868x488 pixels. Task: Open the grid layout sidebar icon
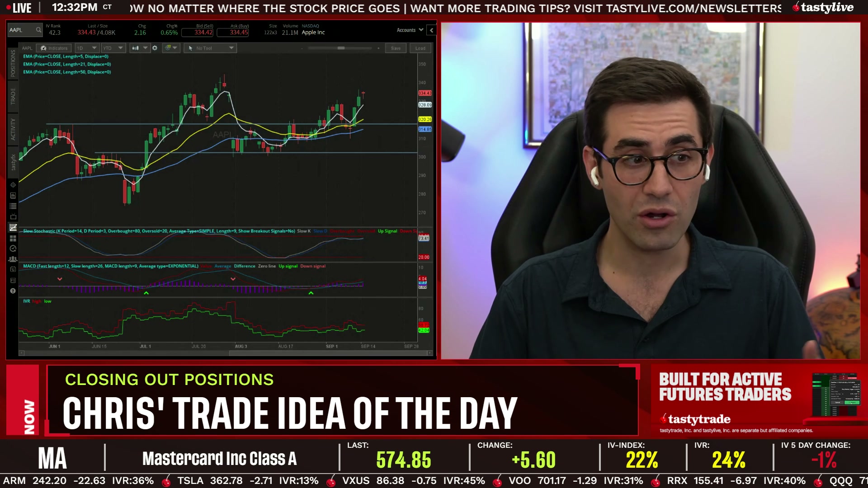click(13, 238)
